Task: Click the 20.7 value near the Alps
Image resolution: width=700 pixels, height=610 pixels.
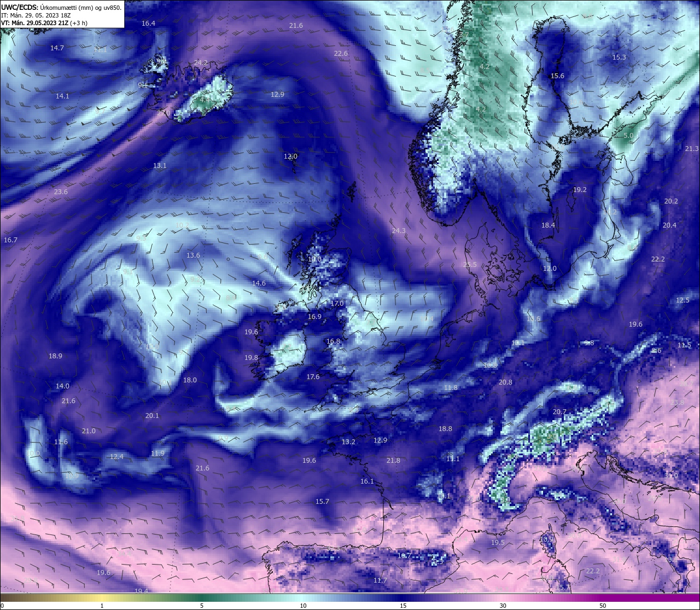Action: coord(559,412)
